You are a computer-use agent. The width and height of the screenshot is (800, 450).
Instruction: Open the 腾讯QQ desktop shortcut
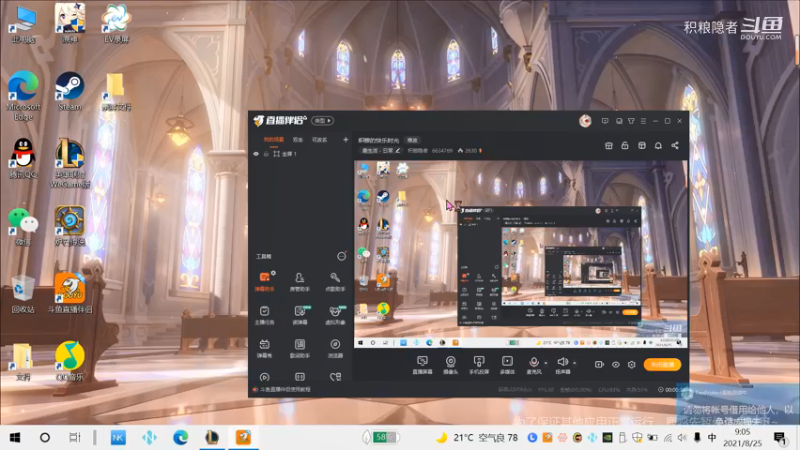pos(23,158)
